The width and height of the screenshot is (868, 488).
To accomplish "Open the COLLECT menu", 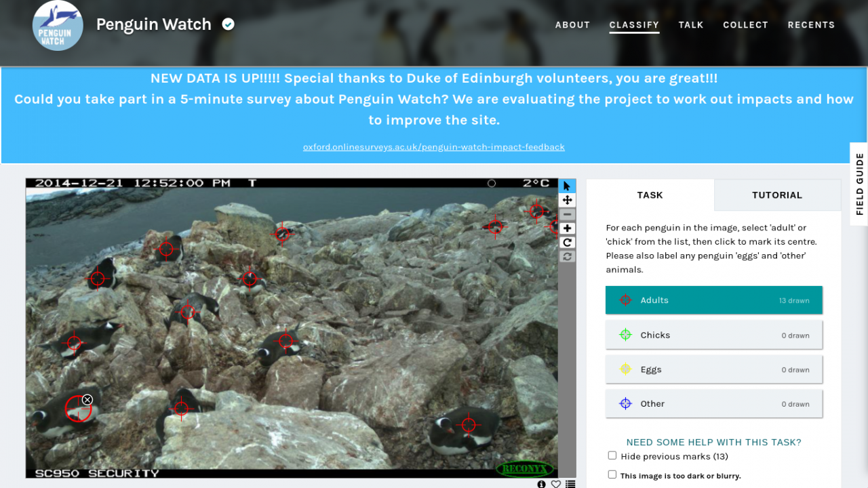I will tap(745, 25).
